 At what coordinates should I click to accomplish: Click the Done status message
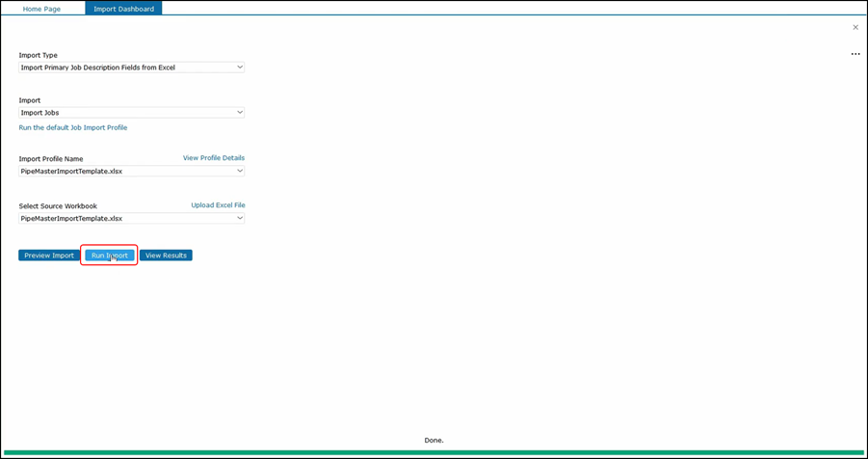tap(434, 440)
